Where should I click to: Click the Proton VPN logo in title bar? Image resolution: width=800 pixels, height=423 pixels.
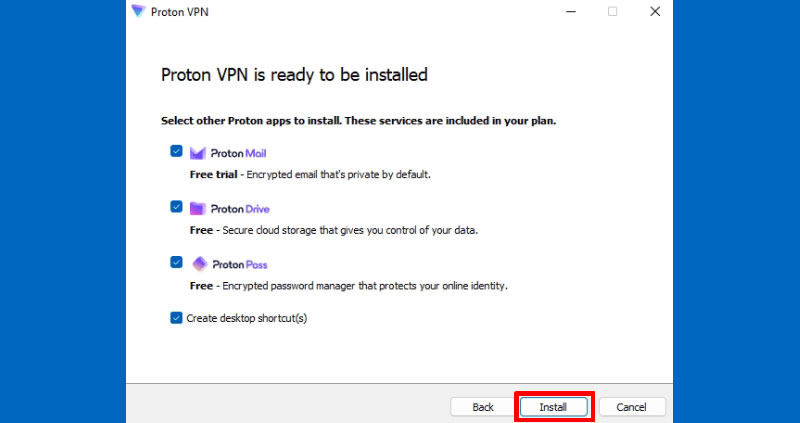click(x=137, y=11)
